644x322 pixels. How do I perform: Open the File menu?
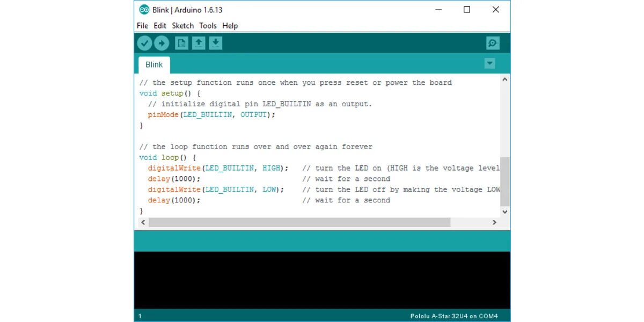pos(142,26)
